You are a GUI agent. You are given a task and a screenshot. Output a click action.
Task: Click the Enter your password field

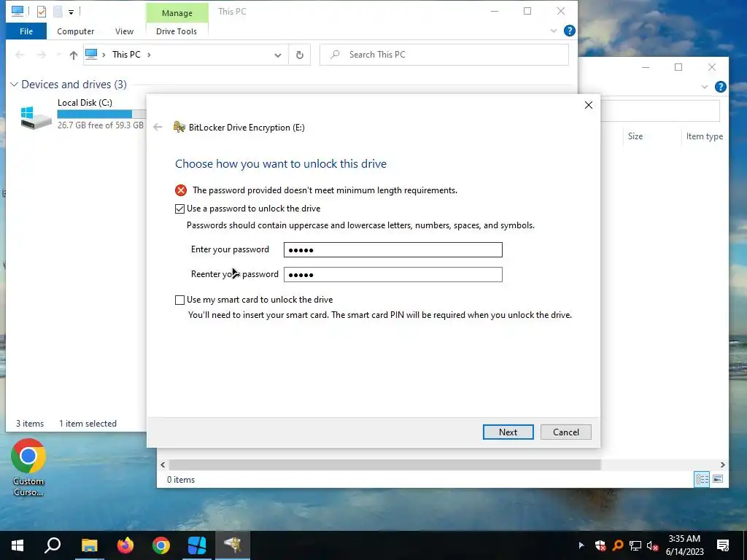pos(392,249)
